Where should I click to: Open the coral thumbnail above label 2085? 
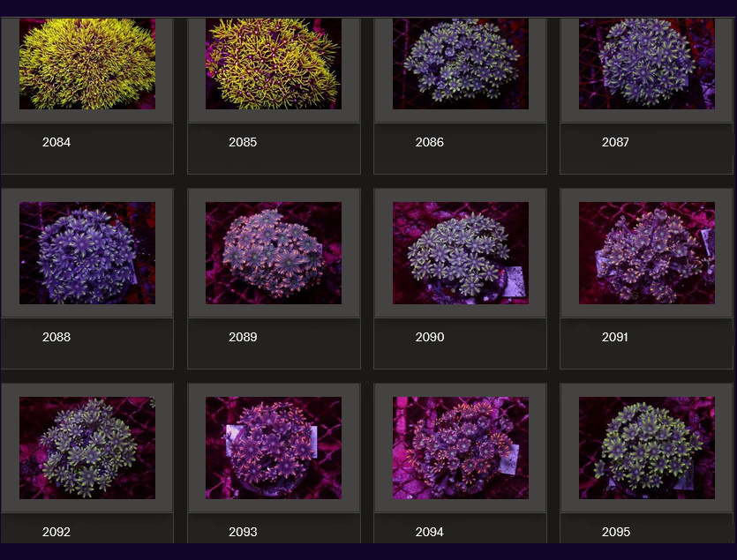[274, 63]
